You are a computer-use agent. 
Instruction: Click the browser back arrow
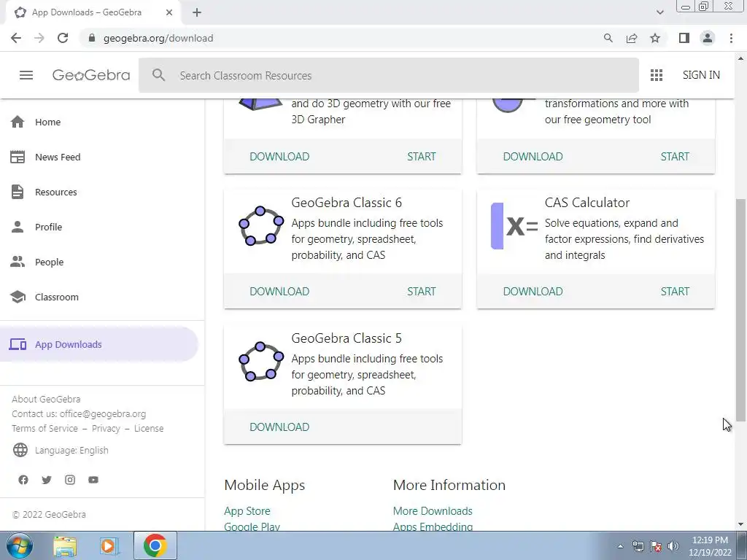[x=16, y=38]
